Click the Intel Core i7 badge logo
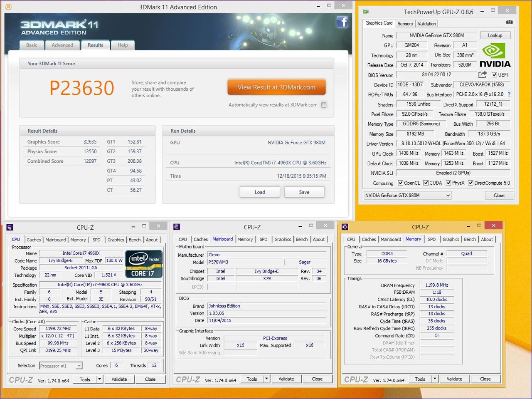The width and height of the screenshot is (532, 399). tap(143, 264)
